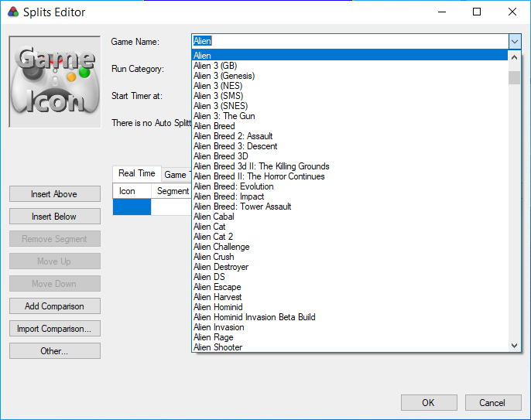Screen dimensions: 531x420
Task: Choose Alien Hominid Invasion Beta Build
Action: (x=350, y=317)
